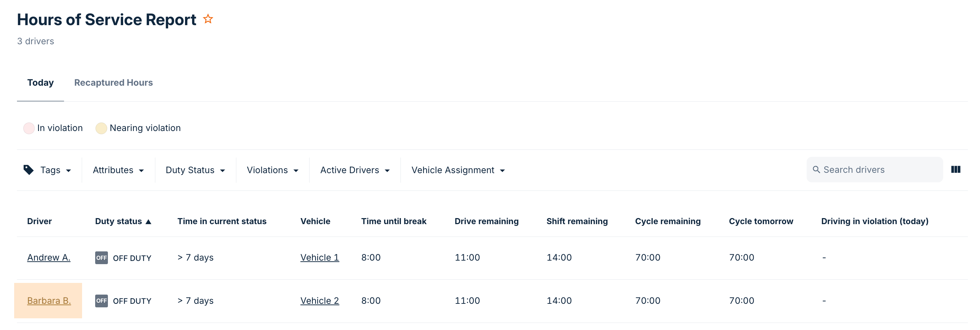Viewport: 980px width, 330px height.
Task: Expand the Vehicle Assignment dropdown
Action: pos(458,170)
